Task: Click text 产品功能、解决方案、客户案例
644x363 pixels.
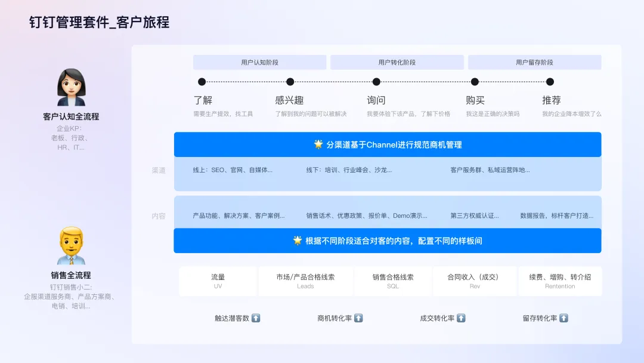Action: 239,216
